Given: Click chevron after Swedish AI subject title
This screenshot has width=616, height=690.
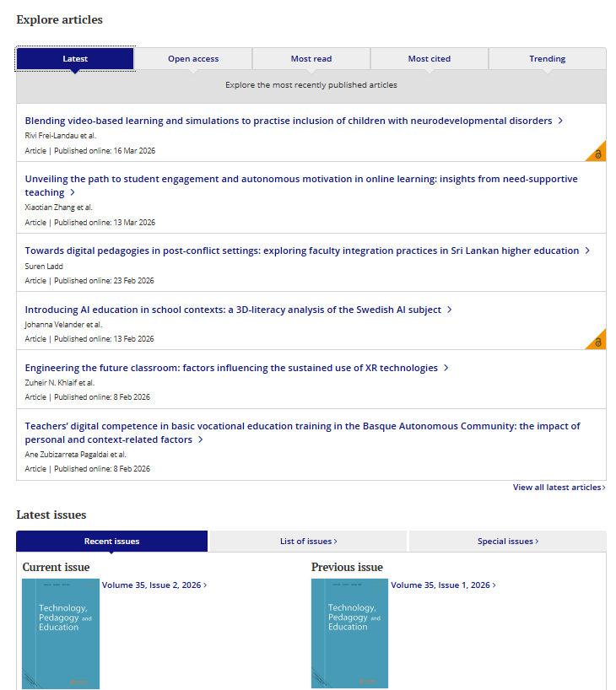Looking at the screenshot, I should [450, 310].
